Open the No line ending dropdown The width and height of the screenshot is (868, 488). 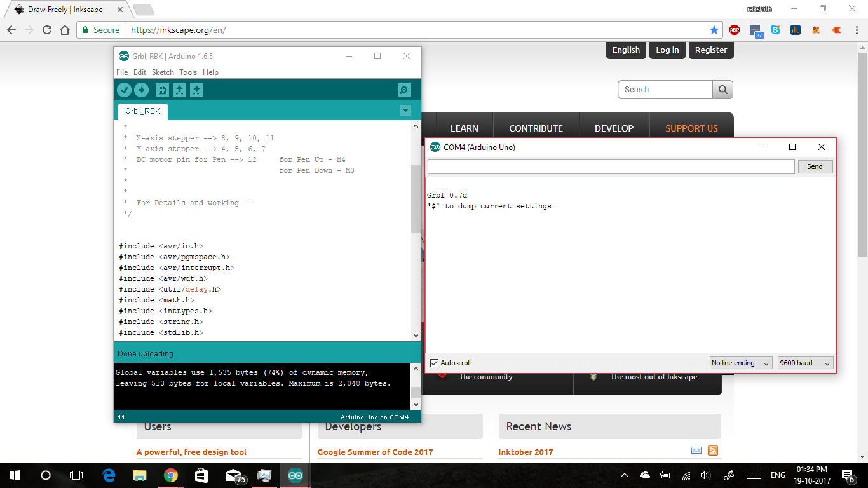(741, 363)
